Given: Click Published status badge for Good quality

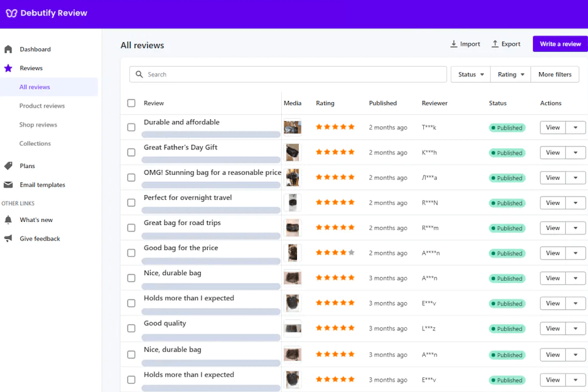Looking at the screenshot, I should point(507,329).
